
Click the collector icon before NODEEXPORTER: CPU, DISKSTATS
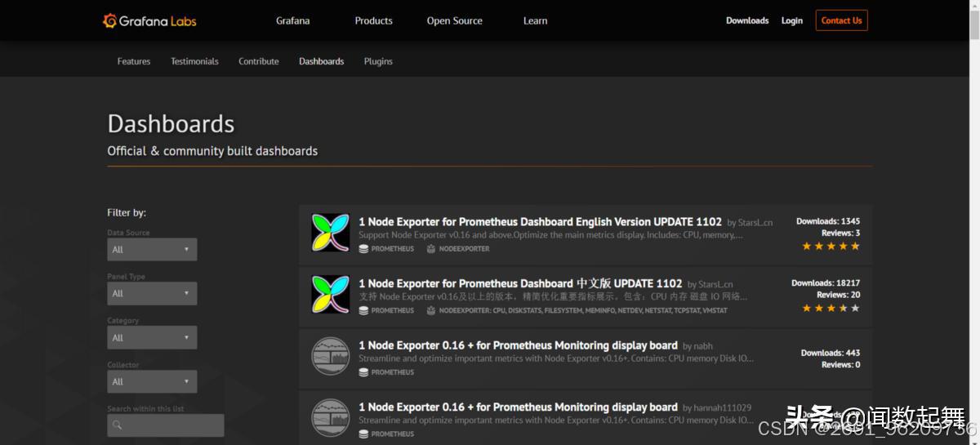(x=431, y=310)
